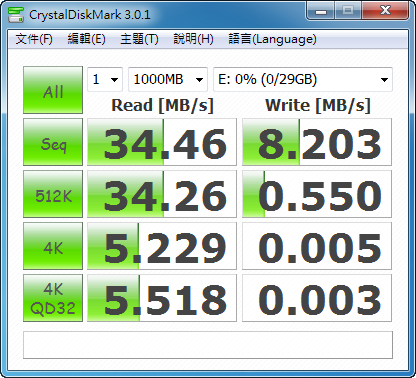Click the 4K read result 5.229
Image resolution: width=416 pixels, height=378 pixels.
coord(162,246)
